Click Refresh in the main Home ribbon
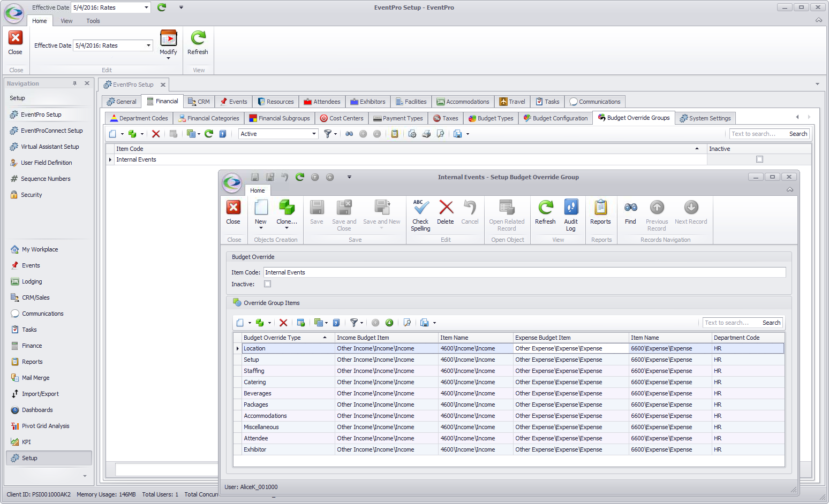This screenshot has height=504, width=829. click(198, 43)
